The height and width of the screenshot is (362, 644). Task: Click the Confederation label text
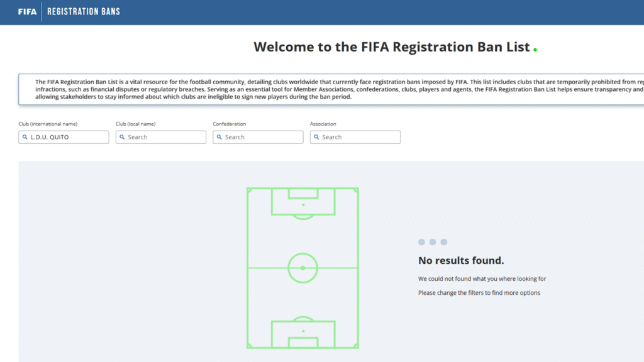pyautogui.click(x=229, y=124)
